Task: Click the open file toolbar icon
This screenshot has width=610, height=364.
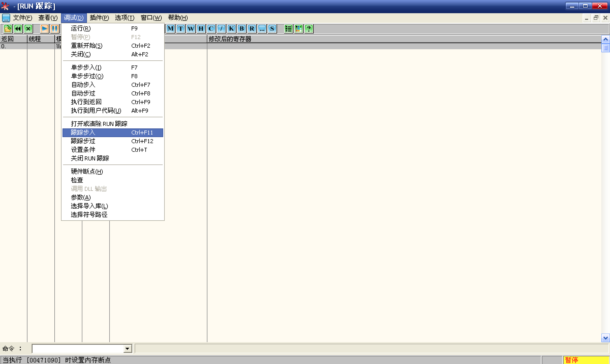Action: click(x=8, y=29)
